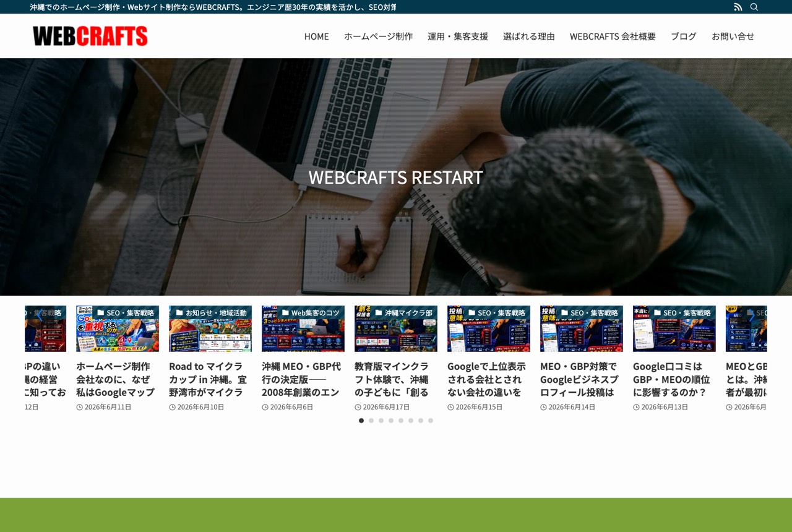
Task: Open the Road to マイクラカップ article thumbnail
Action: click(x=210, y=328)
